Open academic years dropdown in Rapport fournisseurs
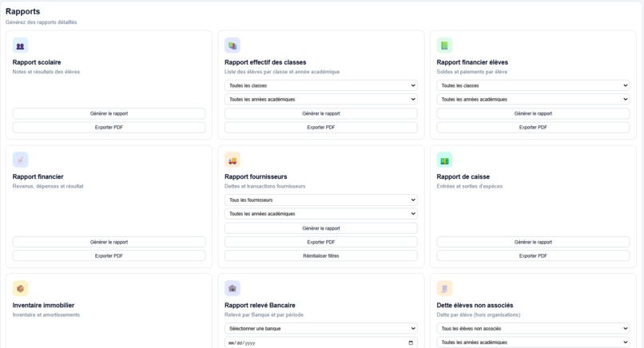The image size is (644, 348). point(320,214)
